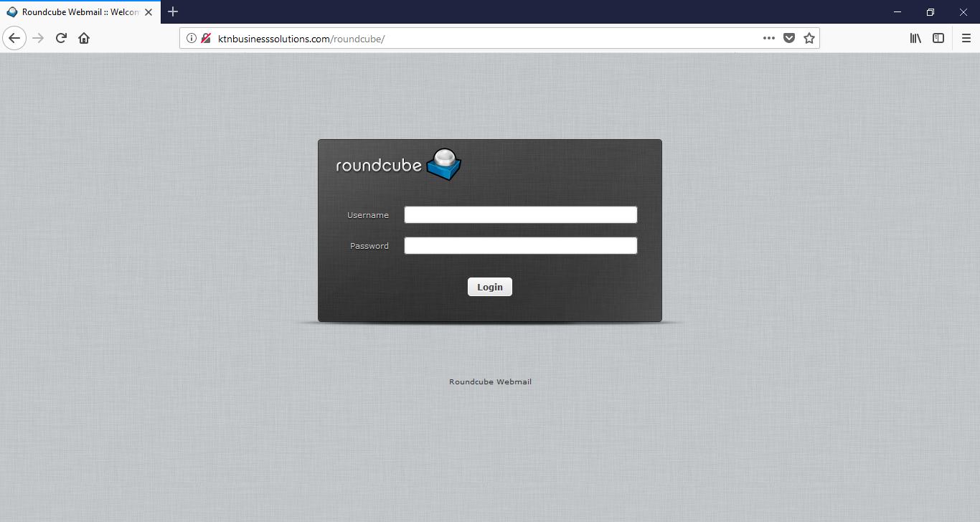980x522 pixels.
Task: Save page to Pocket
Action: point(789,39)
